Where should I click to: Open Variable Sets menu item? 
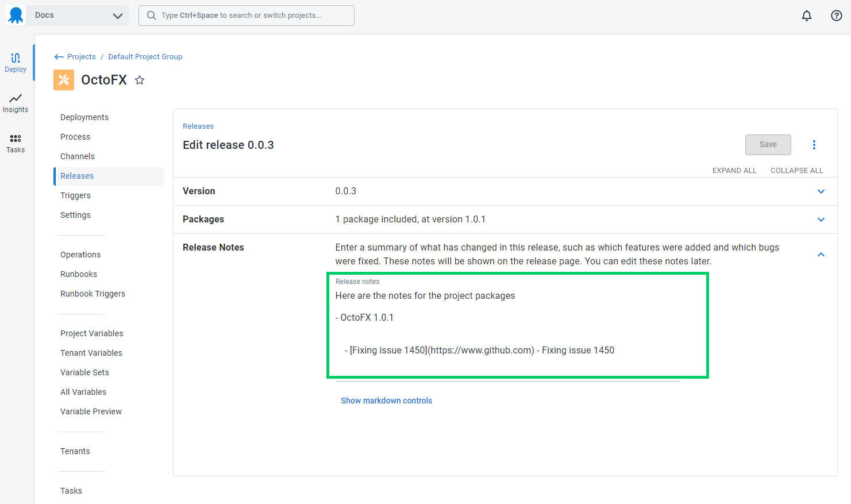click(84, 372)
